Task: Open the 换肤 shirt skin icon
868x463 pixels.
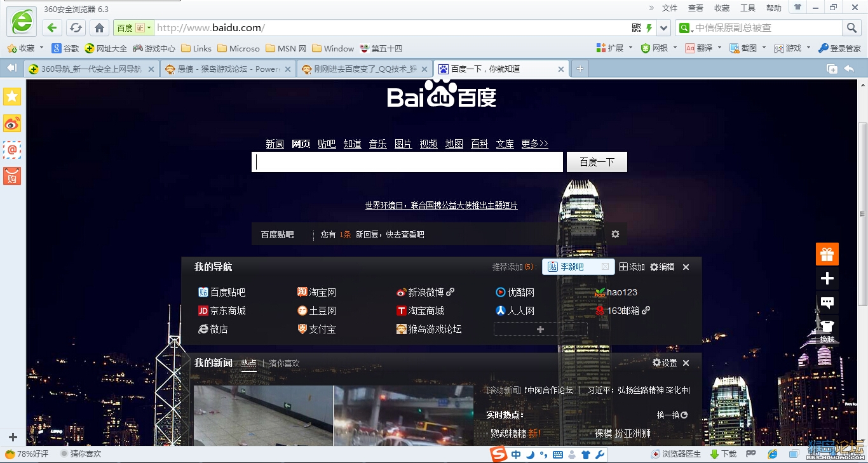Action: (x=827, y=330)
